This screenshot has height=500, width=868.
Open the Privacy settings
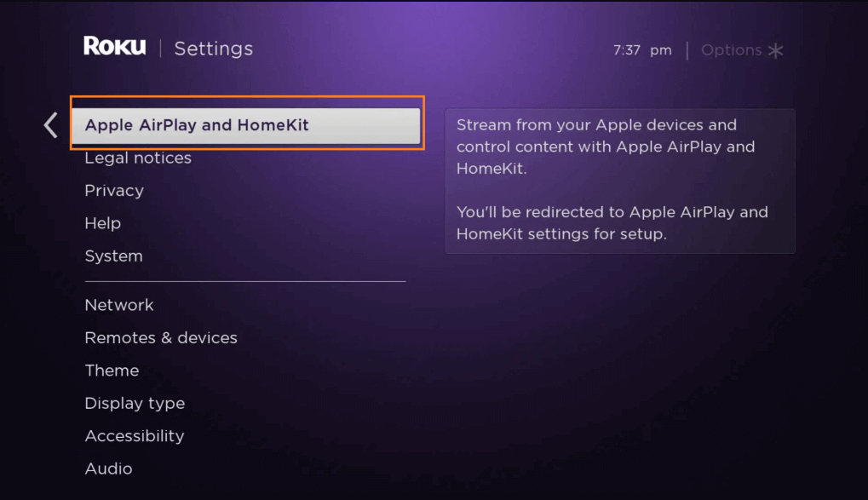pyautogui.click(x=114, y=191)
